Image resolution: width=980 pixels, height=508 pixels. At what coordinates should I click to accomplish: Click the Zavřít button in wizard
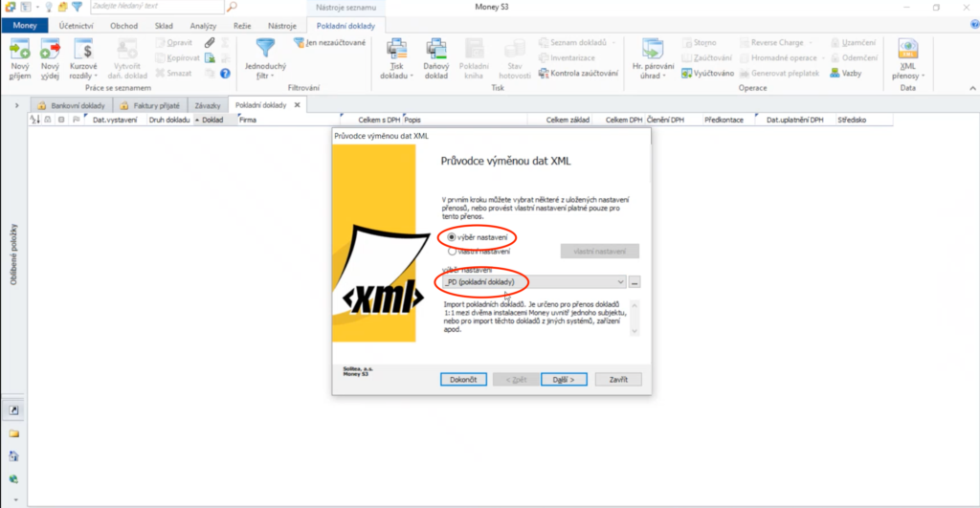pos(618,379)
